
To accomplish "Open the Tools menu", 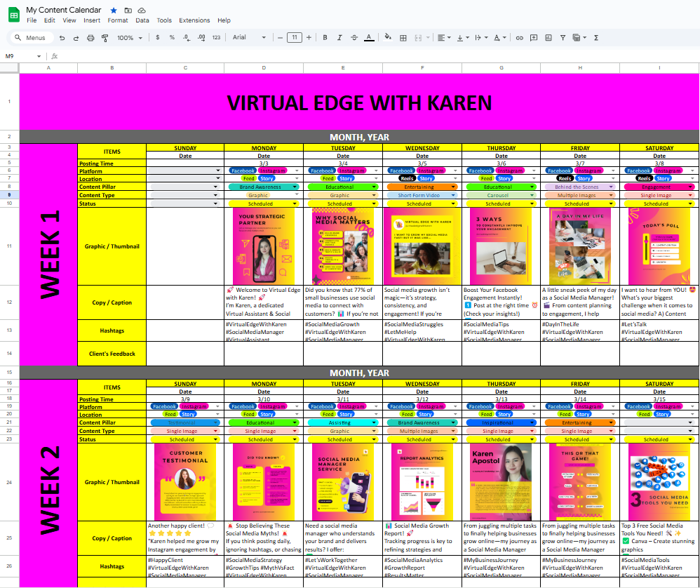I will 164,20.
